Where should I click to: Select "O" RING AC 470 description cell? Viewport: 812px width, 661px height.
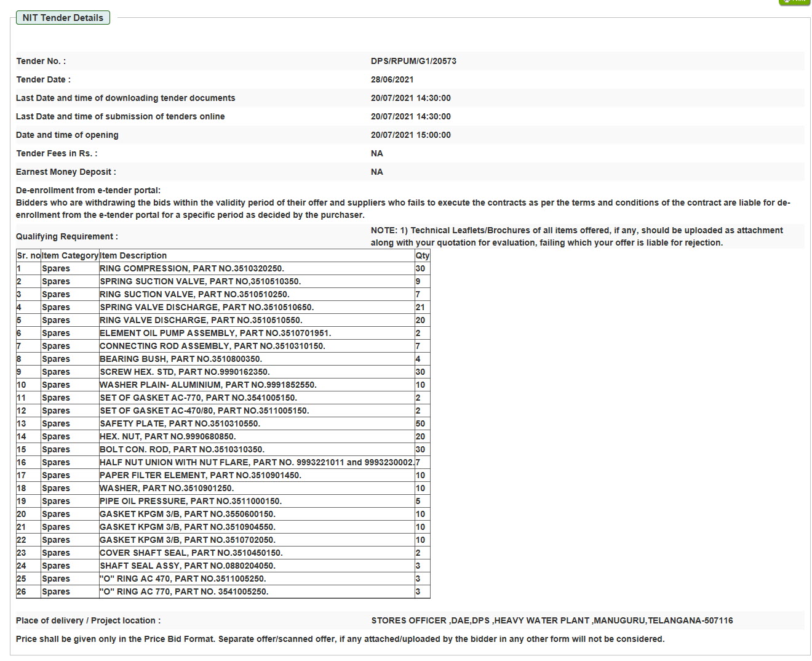point(257,579)
